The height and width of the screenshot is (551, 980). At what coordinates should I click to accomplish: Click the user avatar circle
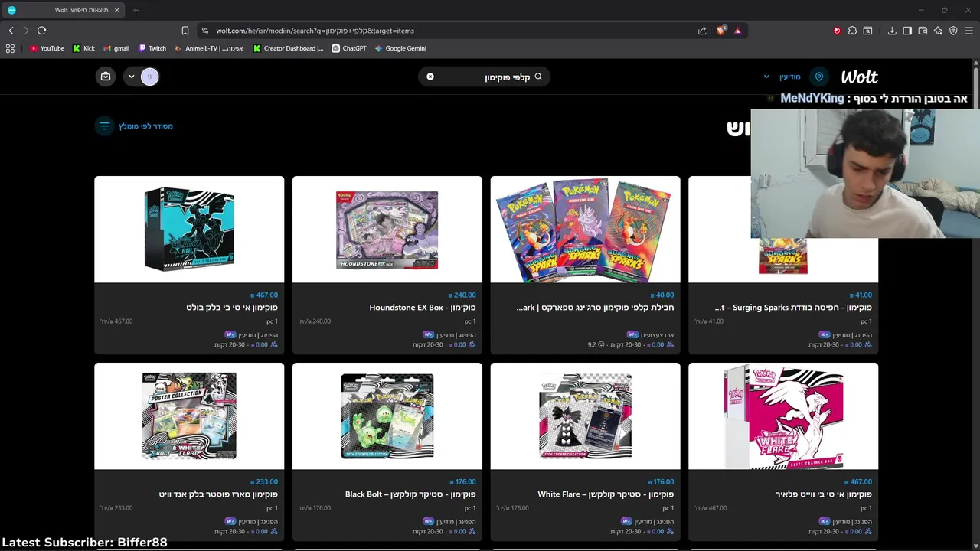[x=150, y=77]
